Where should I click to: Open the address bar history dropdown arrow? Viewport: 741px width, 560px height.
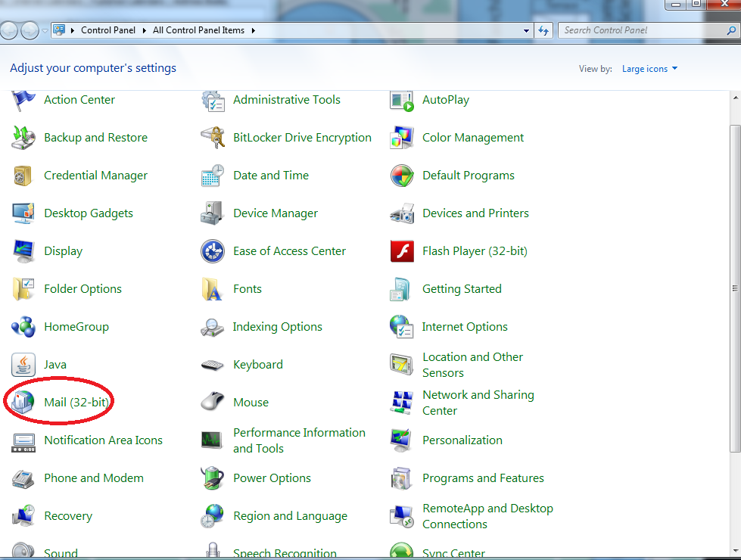(x=526, y=31)
